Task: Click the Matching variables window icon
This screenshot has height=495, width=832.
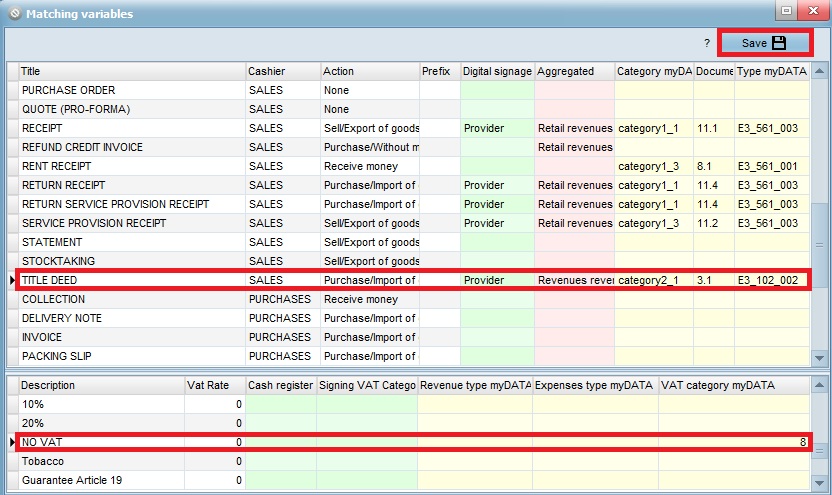Action: (x=14, y=14)
